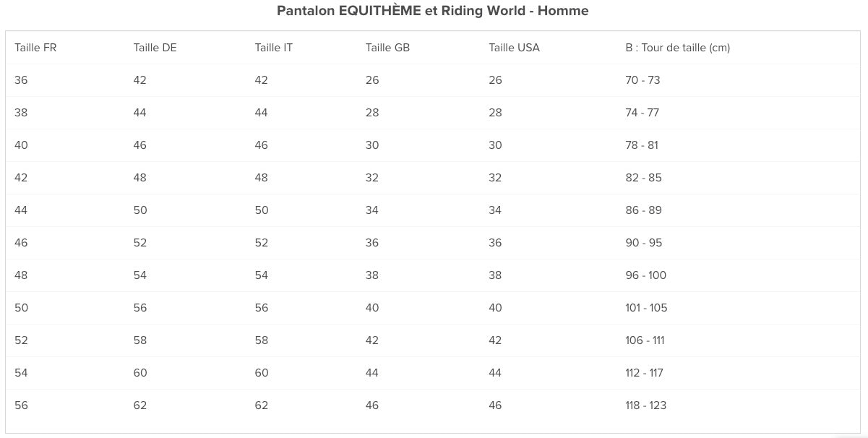Click the "Taille IT" column header

tap(273, 48)
